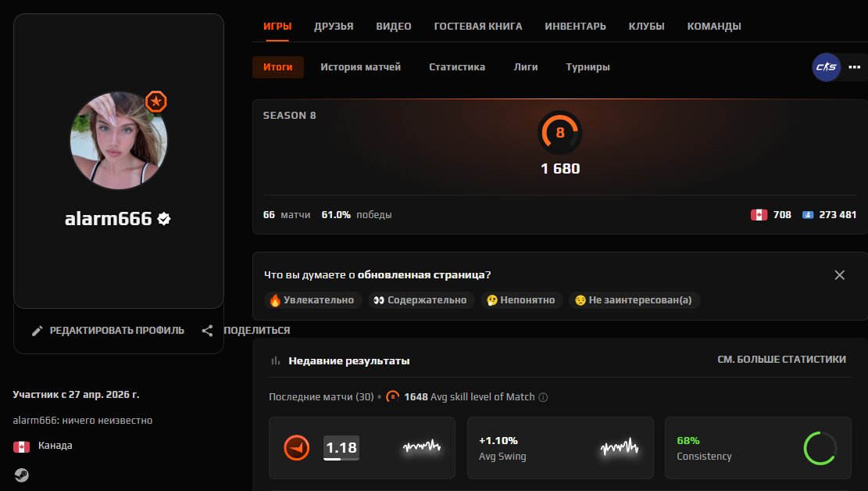This screenshot has height=491, width=868.
Task: Close the feedback survey panel
Action: 839,275
